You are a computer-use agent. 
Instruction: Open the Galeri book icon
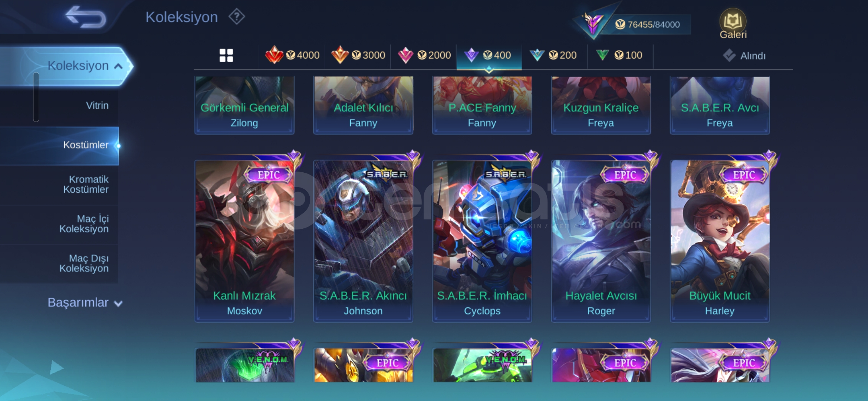tap(733, 24)
